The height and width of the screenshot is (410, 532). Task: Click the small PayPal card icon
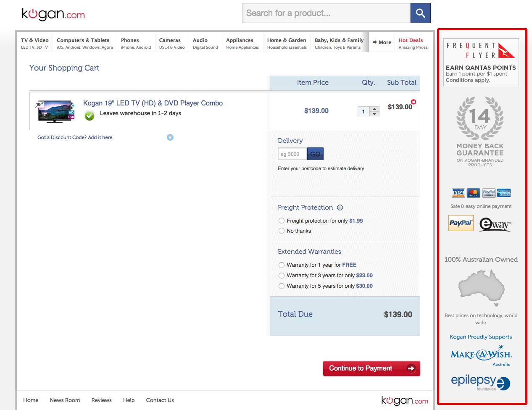point(488,193)
